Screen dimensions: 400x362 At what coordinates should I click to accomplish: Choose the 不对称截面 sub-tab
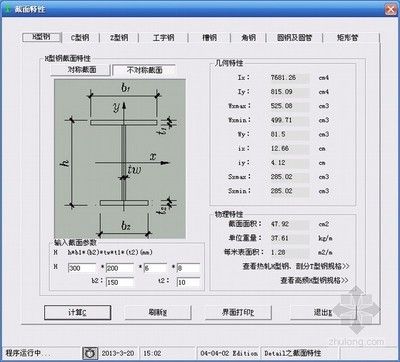click(x=144, y=70)
